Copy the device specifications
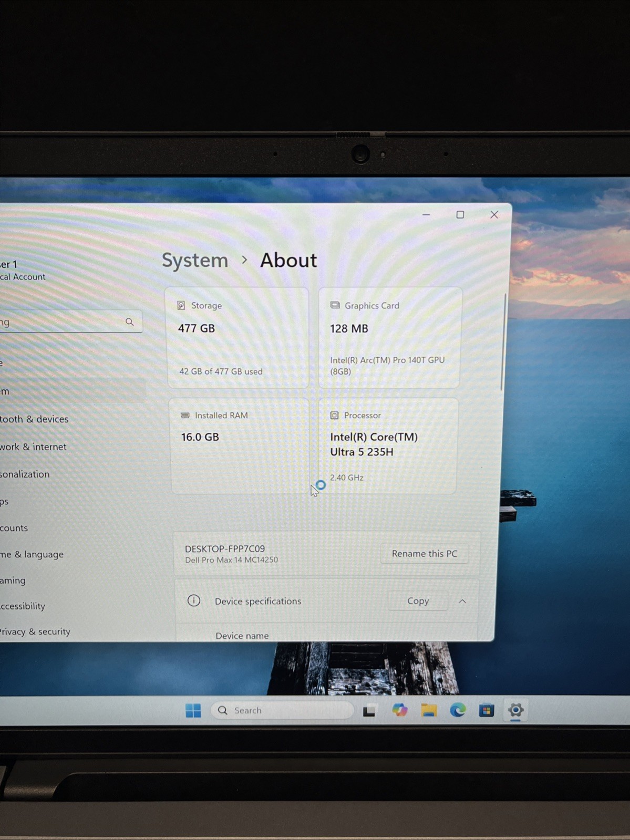The height and width of the screenshot is (840, 630). (418, 601)
